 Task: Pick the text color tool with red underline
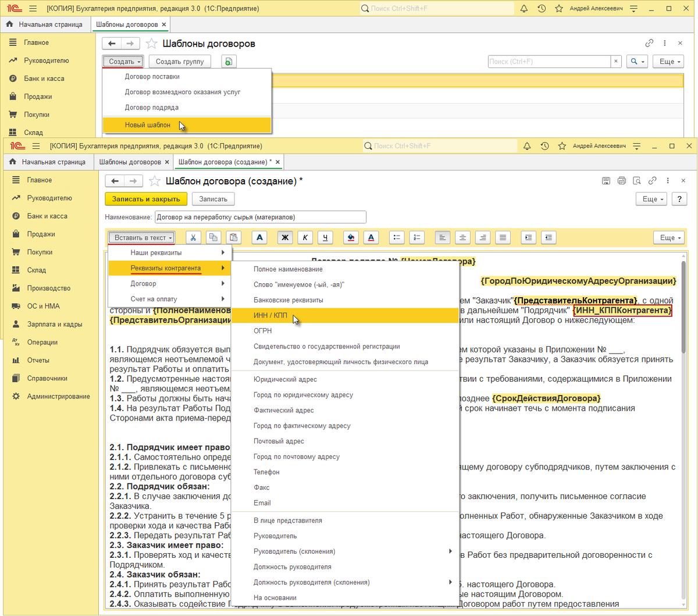tap(371, 237)
